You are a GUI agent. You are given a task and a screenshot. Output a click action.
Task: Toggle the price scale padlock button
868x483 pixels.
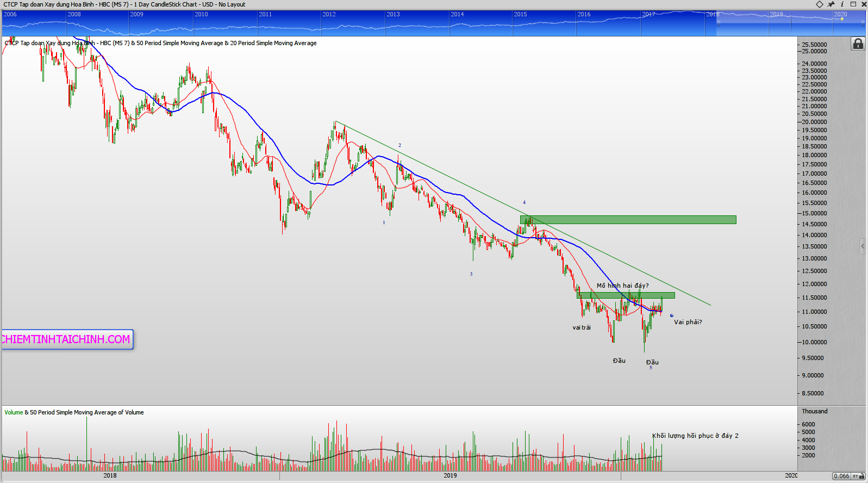pyautogui.click(x=858, y=44)
